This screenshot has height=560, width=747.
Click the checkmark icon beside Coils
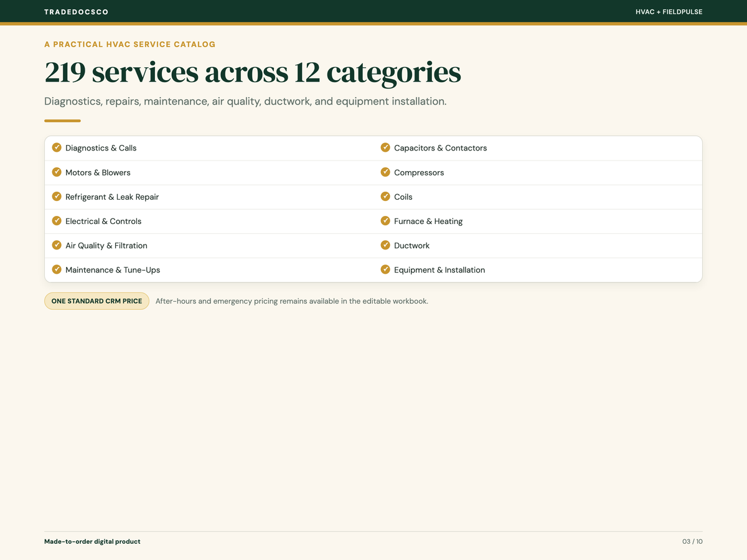[x=385, y=197]
